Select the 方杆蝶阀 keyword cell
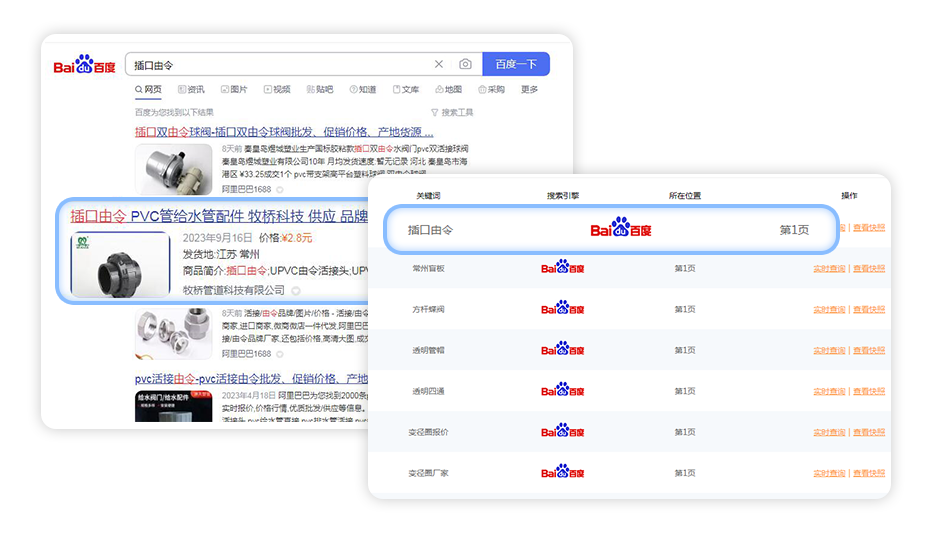This screenshot has width=925, height=535. 428,309
